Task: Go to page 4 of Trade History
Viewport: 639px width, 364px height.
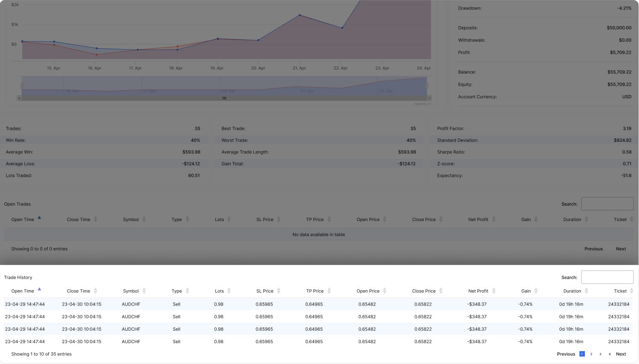Action: (610, 354)
